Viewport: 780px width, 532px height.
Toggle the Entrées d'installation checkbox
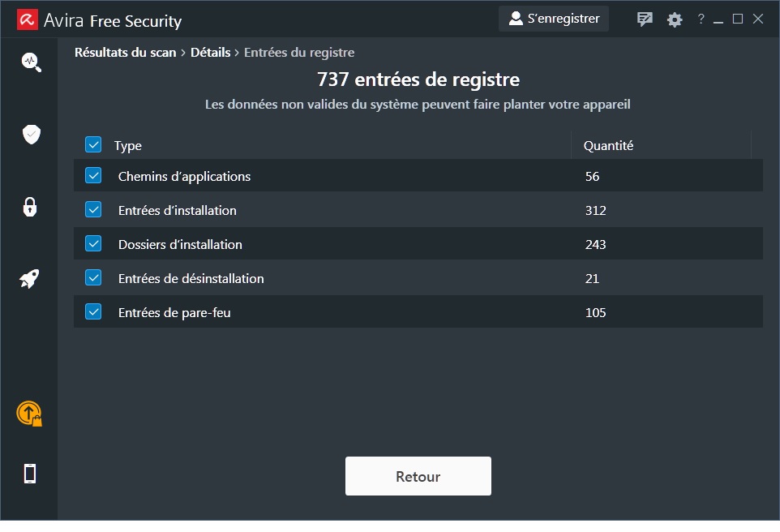click(93, 210)
